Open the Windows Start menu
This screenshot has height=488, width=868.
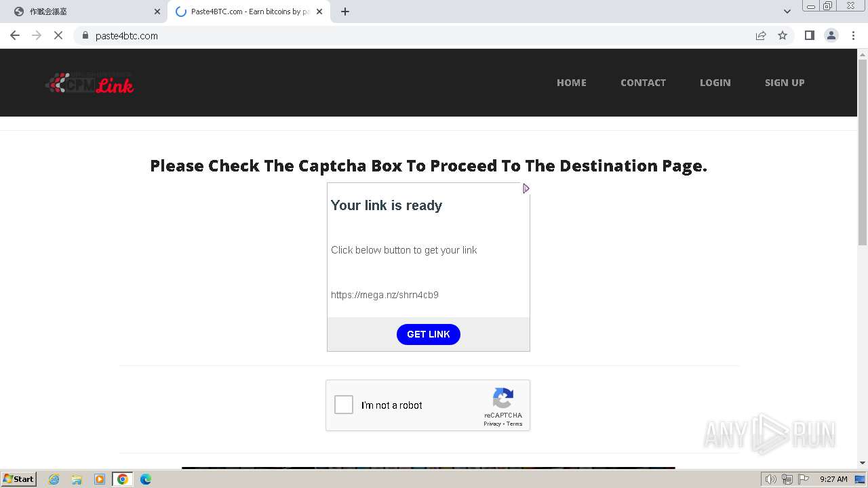[x=19, y=479]
